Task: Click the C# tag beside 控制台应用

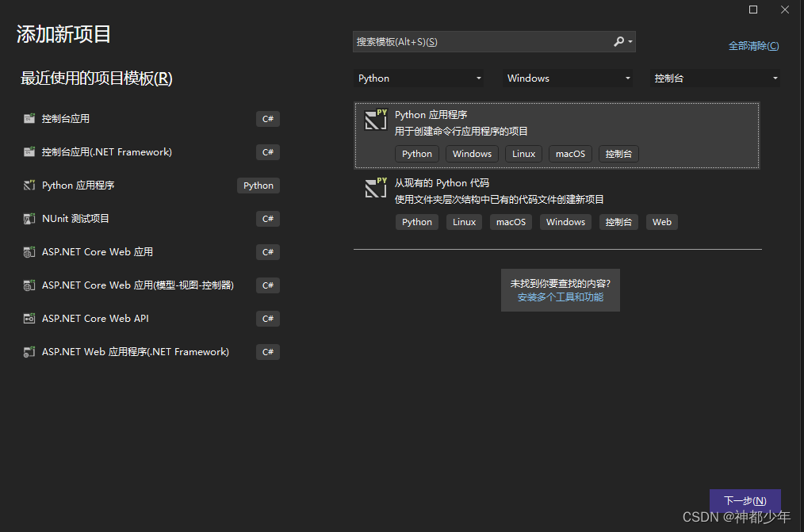Action: point(268,119)
